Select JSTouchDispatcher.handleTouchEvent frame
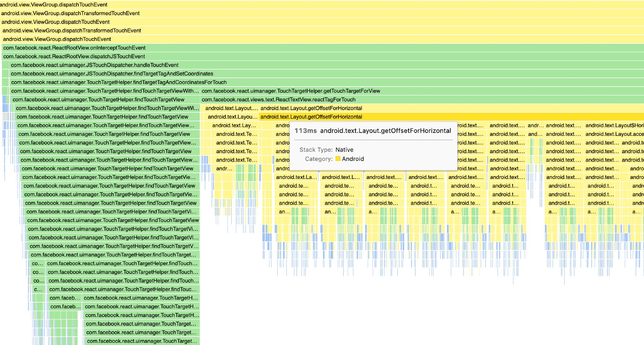644x345 pixels. [x=95, y=65]
